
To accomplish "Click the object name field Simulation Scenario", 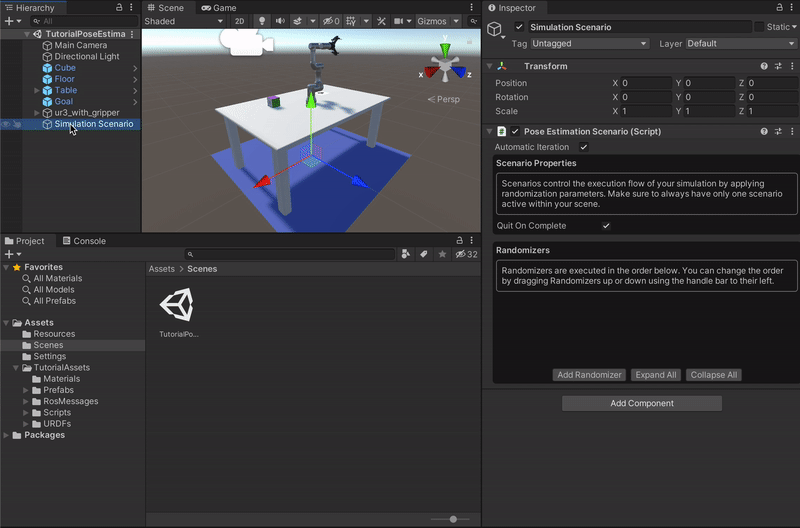I will 639,27.
